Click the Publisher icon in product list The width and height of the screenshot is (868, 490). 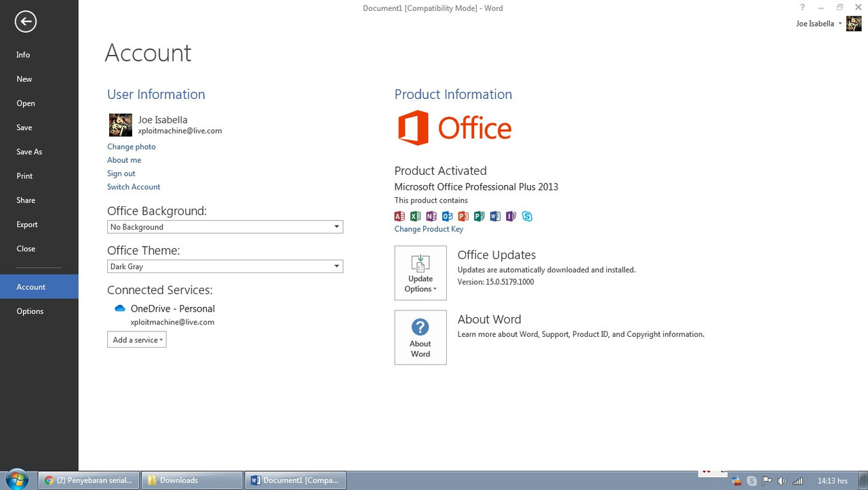pyautogui.click(x=479, y=216)
